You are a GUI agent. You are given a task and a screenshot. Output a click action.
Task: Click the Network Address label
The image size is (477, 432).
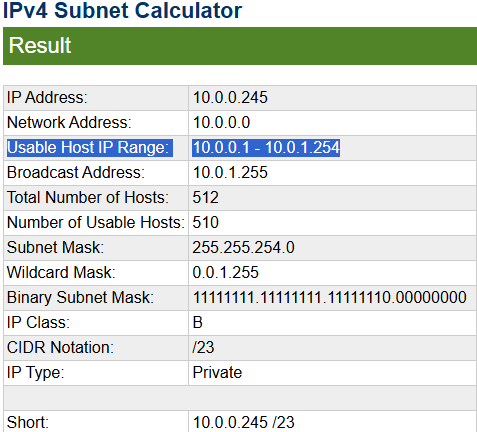point(69,123)
